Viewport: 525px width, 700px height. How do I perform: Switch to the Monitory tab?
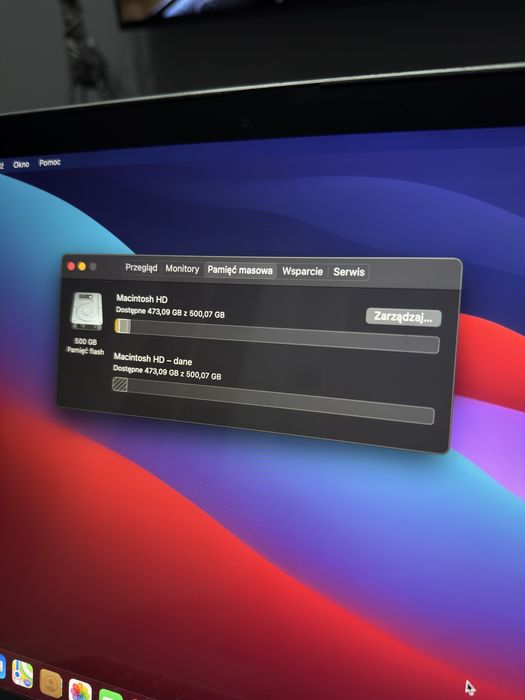coord(182,269)
